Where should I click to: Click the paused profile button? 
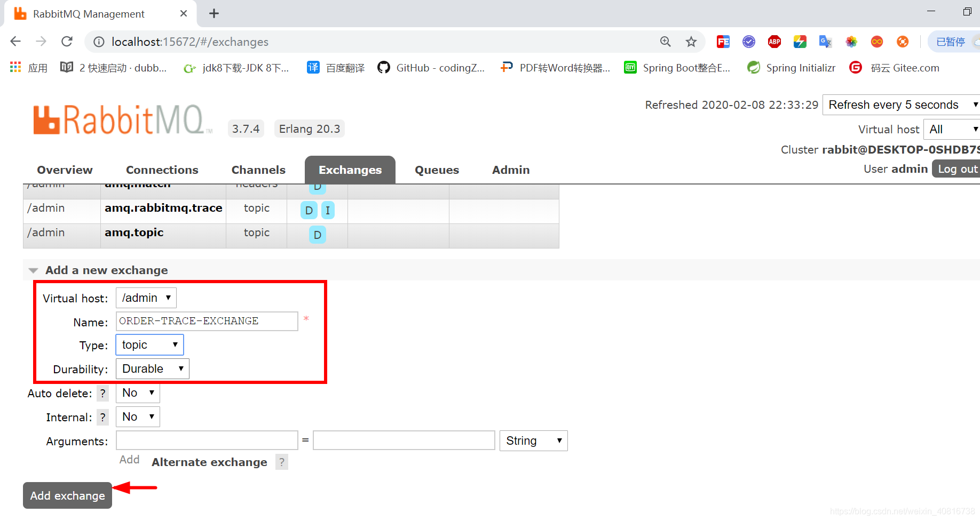(954, 42)
